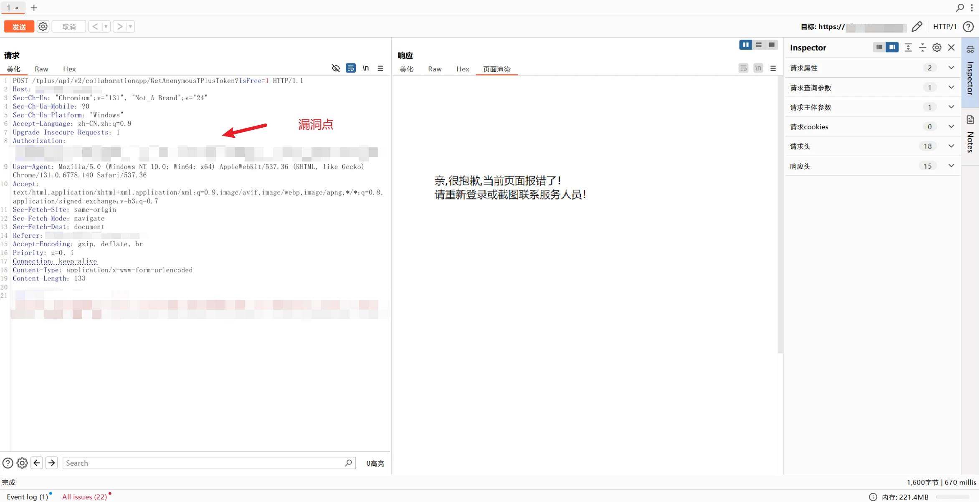The height and width of the screenshot is (502, 980).
Task: Open the All issues (22) link
Action: [85, 497]
